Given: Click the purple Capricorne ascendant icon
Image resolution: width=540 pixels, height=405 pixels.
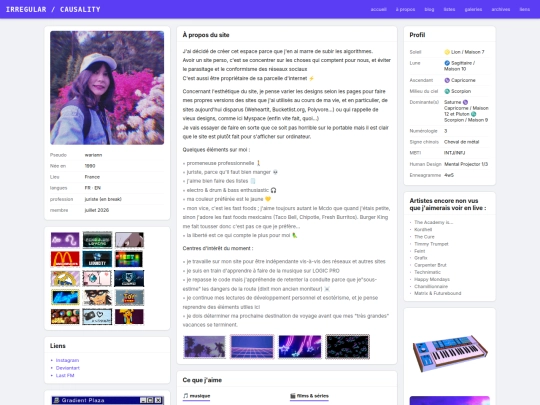Looking at the screenshot, I should pyautogui.click(x=447, y=80).
